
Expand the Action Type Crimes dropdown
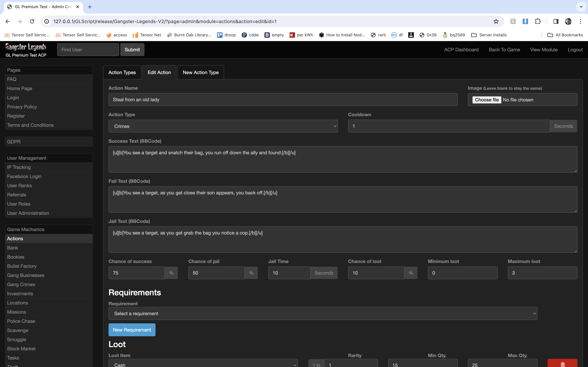point(223,126)
